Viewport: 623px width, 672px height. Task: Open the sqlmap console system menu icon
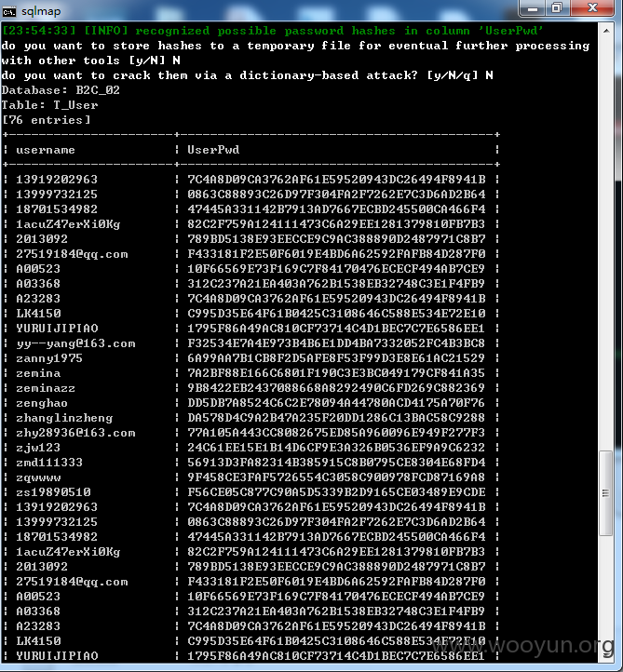(x=8, y=11)
